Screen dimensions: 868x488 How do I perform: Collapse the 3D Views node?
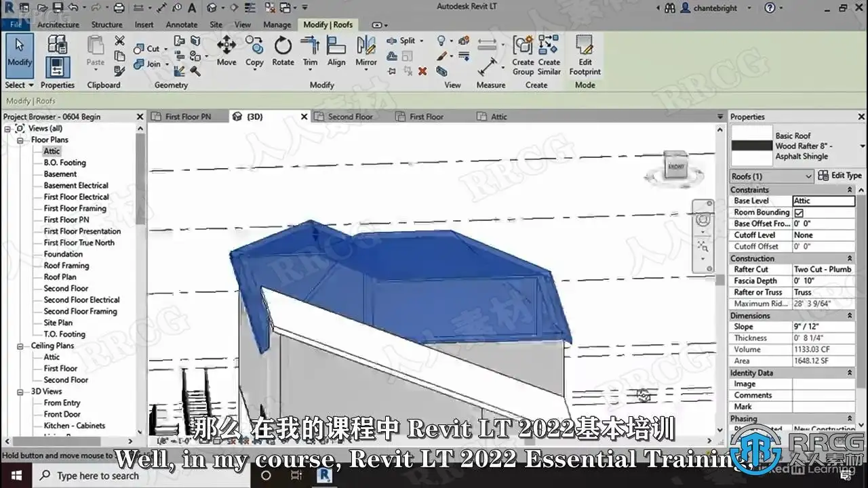pyautogui.click(x=20, y=392)
